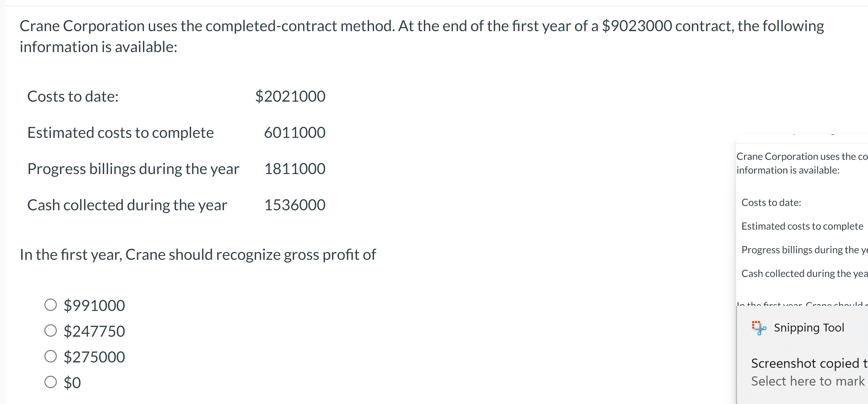This screenshot has height=404, width=868.
Task: Click inside the $991000 radio circle
Action: tap(50, 305)
